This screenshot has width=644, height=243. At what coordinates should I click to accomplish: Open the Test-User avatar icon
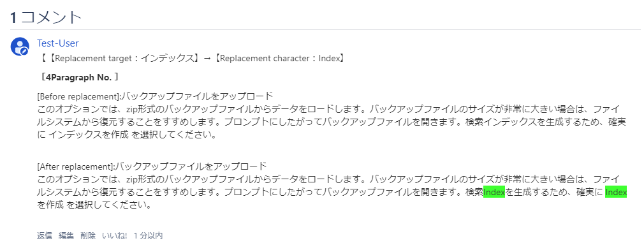pyautogui.click(x=20, y=47)
